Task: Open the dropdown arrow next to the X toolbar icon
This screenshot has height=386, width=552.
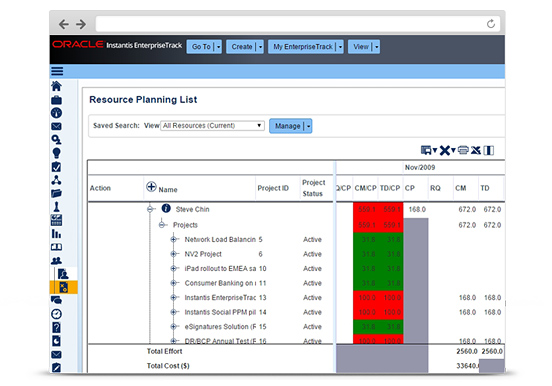Action: 453,150
